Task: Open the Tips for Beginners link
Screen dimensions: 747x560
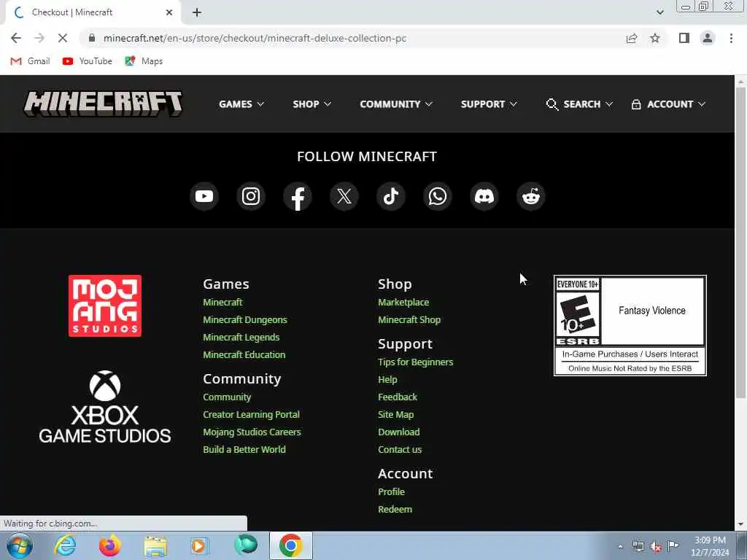Action: tap(415, 362)
